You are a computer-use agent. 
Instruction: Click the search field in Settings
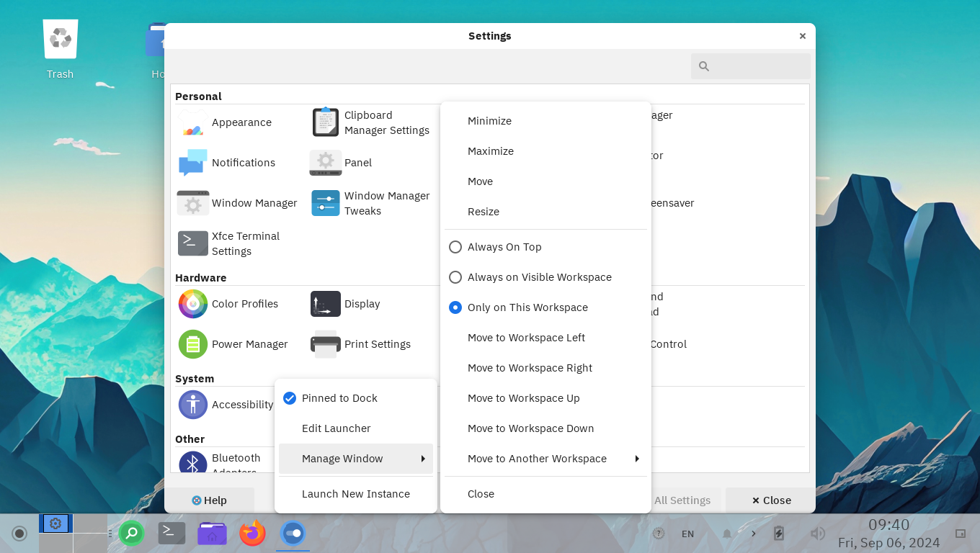click(750, 66)
